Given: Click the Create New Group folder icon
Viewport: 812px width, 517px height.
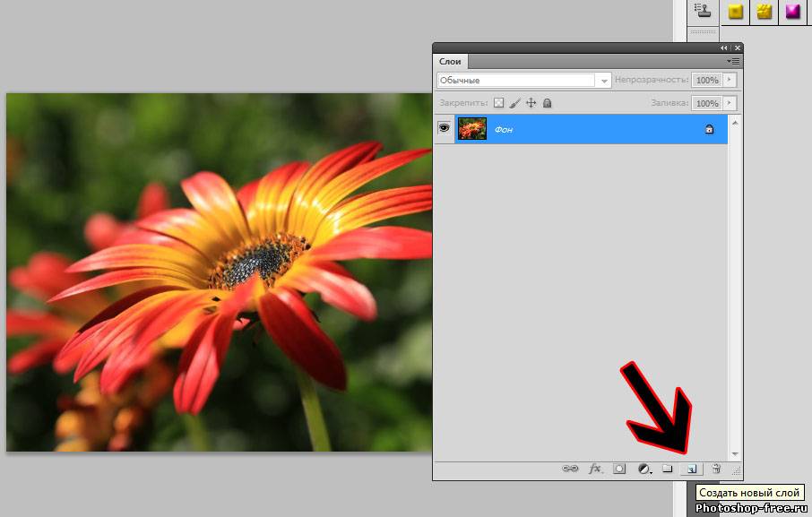Looking at the screenshot, I should click(667, 469).
